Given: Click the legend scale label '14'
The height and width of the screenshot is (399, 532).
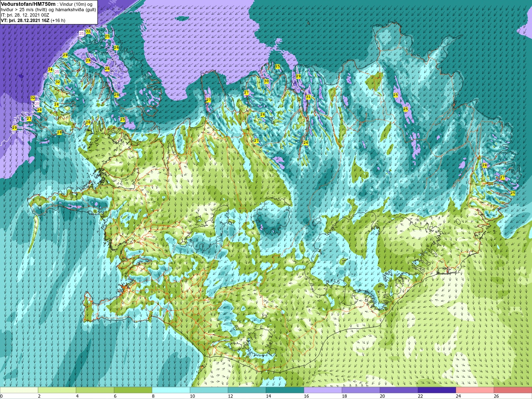Looking at the screenshot, I should (x=268, y=397).
